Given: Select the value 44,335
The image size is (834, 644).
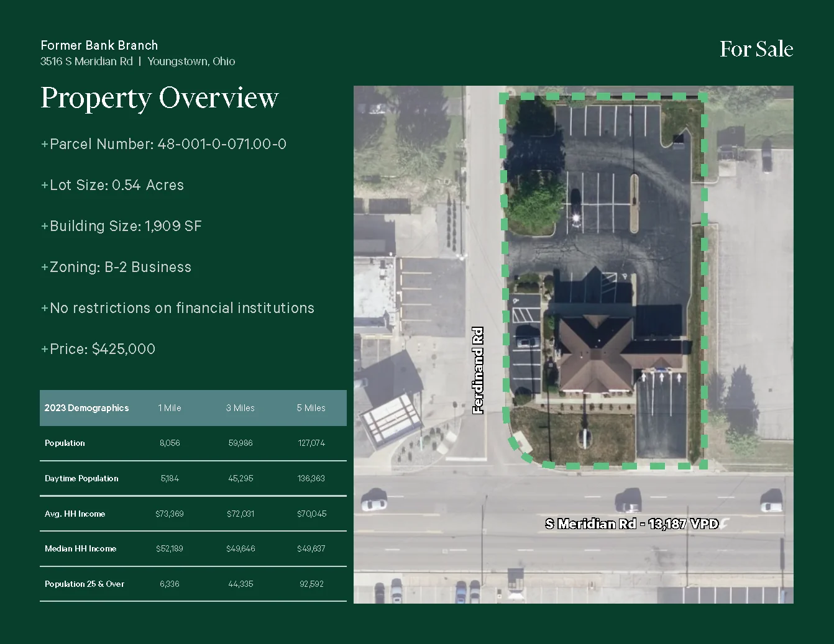Looking at the screenshot, I should tap(241, 584).
